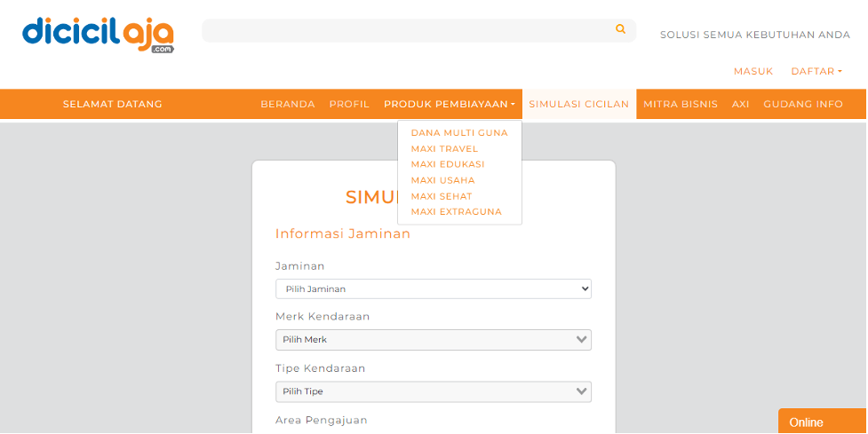Choose DANA MULTI GUNA from the submenu
Viewport: 868px width, 434px height.
[x=459, y=133]
